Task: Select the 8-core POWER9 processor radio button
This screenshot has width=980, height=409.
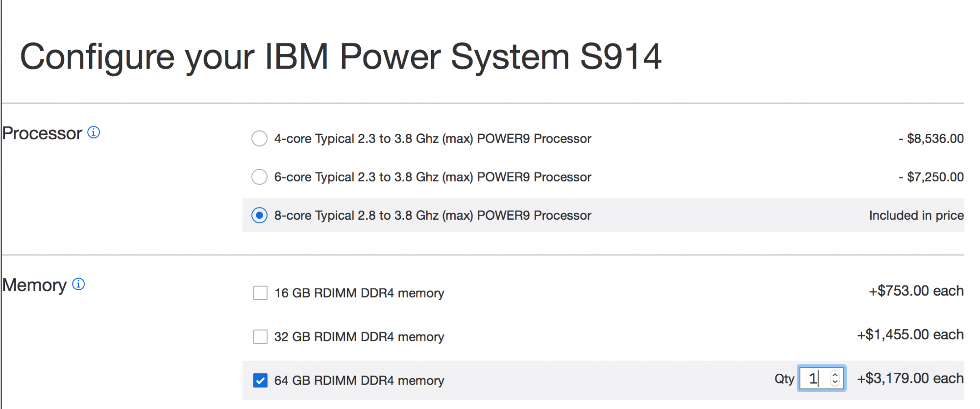Action: [x=259, y=215]
